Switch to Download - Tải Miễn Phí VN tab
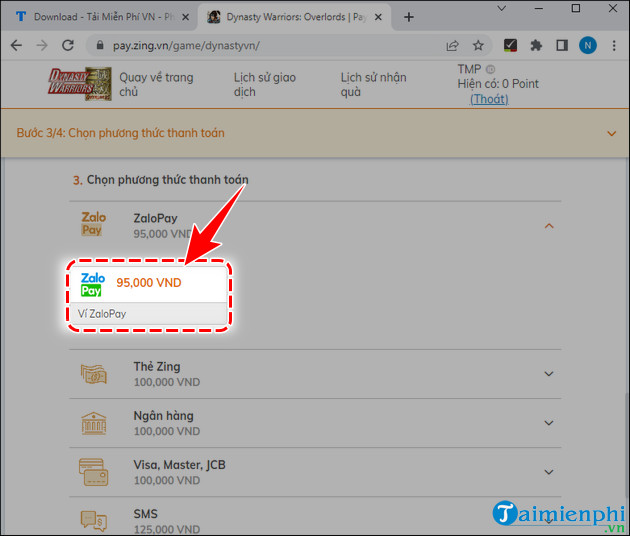630x536 pixels. click(x=99, y=17)
